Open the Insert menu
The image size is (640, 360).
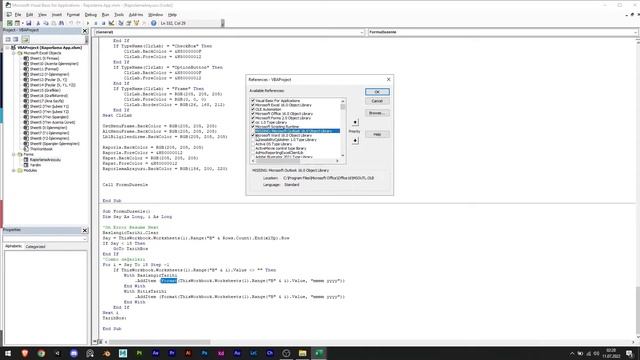pyautogui.click(x=57, y=15)
